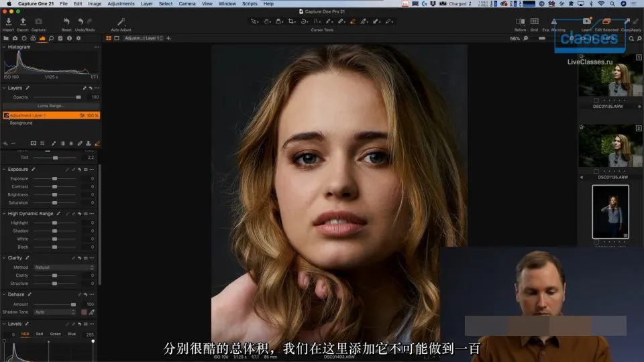Click the Export toolbar icon

(23, 21)
